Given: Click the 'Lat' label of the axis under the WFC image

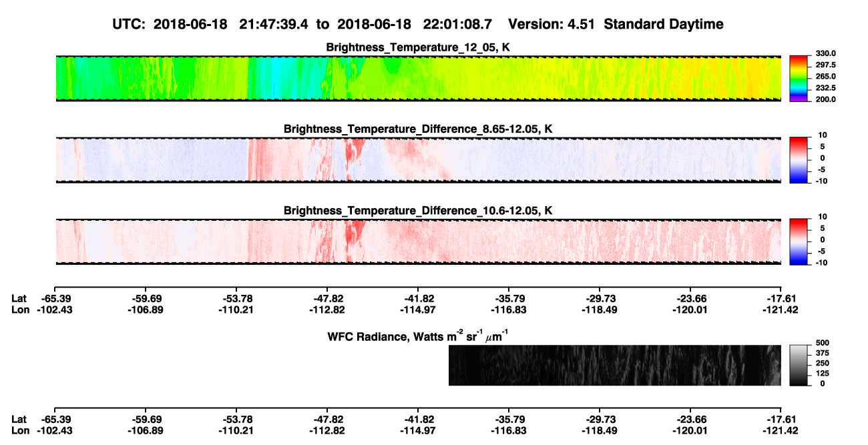Looking at the screenshot, I should click(19, 419).
